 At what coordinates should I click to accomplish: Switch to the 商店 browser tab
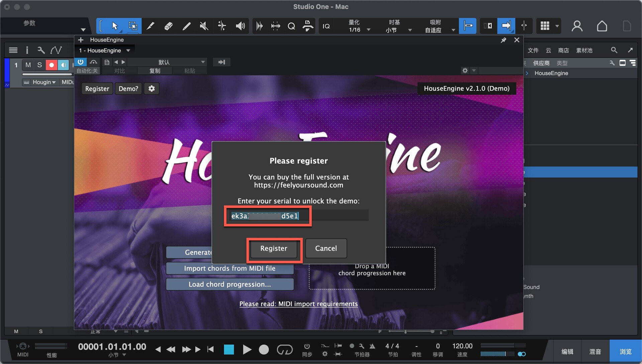click(x=563, y=50)
